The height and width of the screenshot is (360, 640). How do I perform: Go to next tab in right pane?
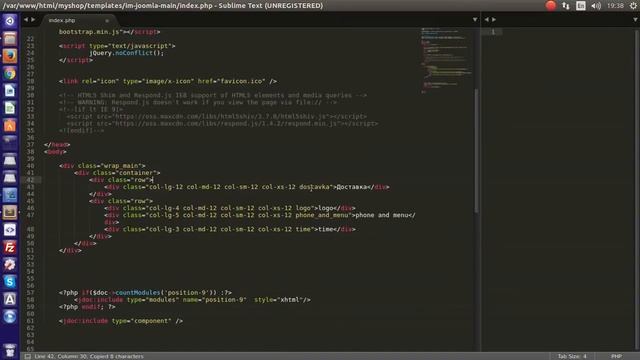(x=494, y=19)
